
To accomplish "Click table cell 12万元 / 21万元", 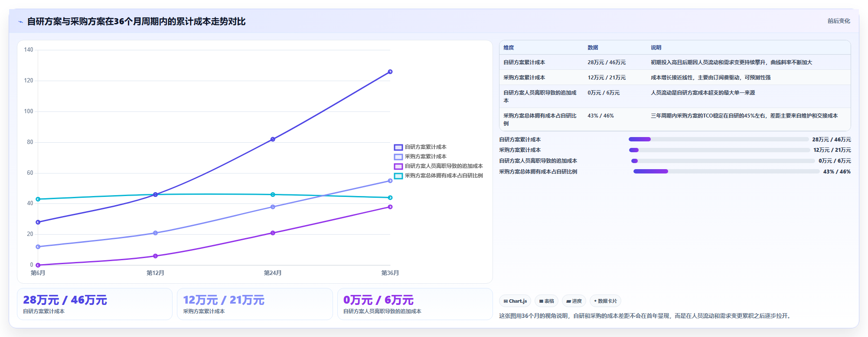I will (607, 78).
